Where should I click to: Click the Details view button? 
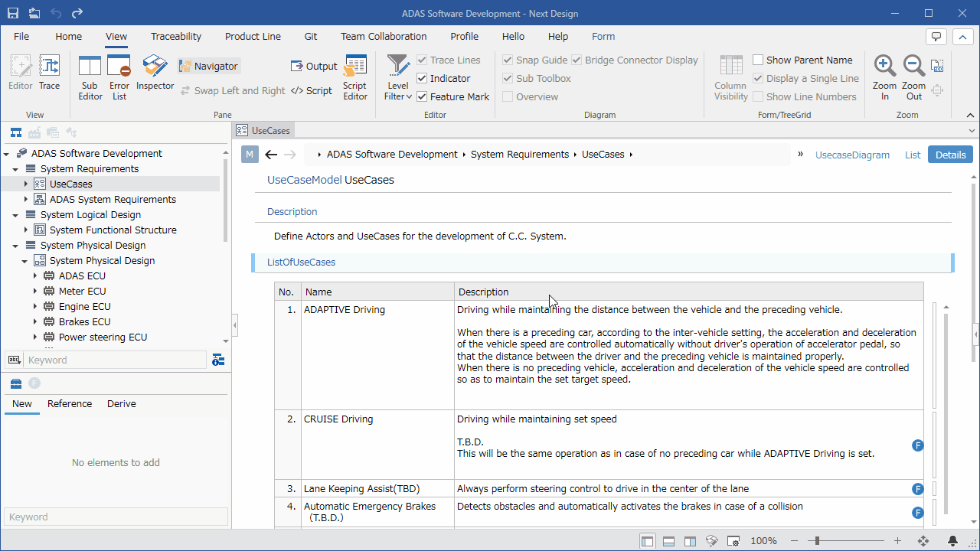(x=950, y=155)
